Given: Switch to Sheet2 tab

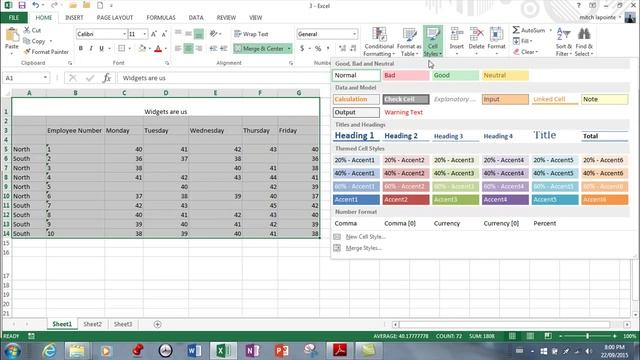Looking at the screenshot, I should tap(93, 324).
